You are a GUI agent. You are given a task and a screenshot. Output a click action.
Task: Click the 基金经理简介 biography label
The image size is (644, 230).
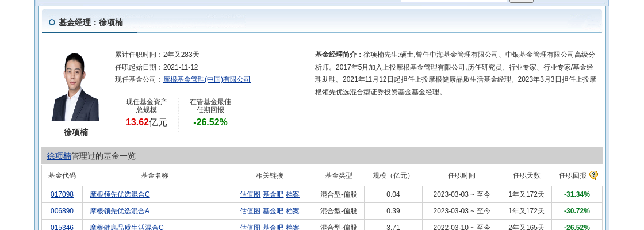(x=339, y=55)
